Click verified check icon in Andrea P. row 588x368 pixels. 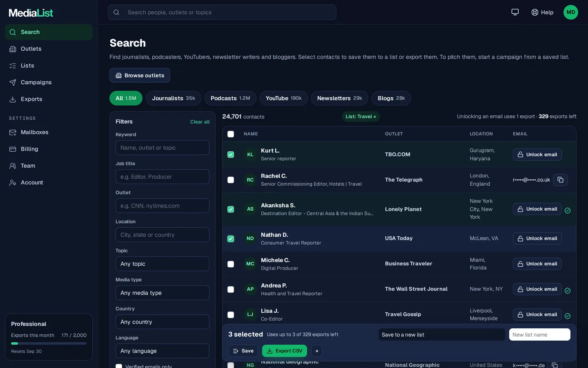point(568,291)
